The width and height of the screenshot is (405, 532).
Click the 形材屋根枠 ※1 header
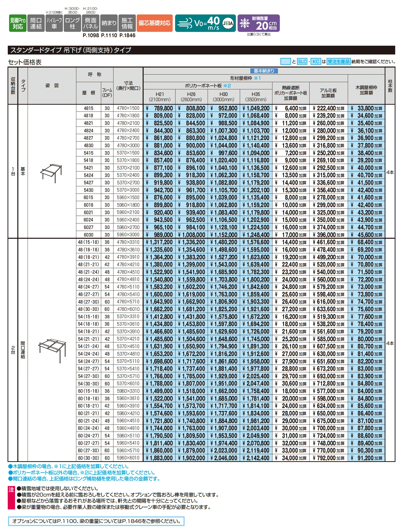click(x=245, y=78)
